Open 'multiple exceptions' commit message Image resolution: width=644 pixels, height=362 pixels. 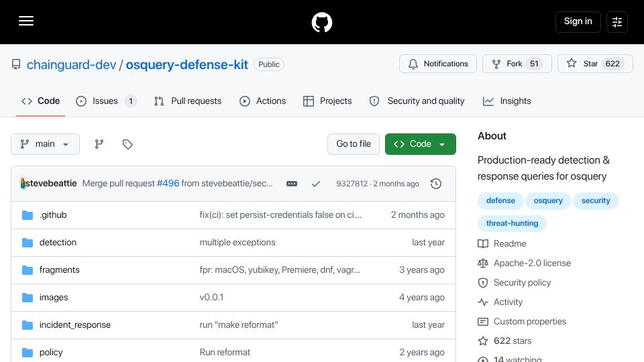[237, 243]
